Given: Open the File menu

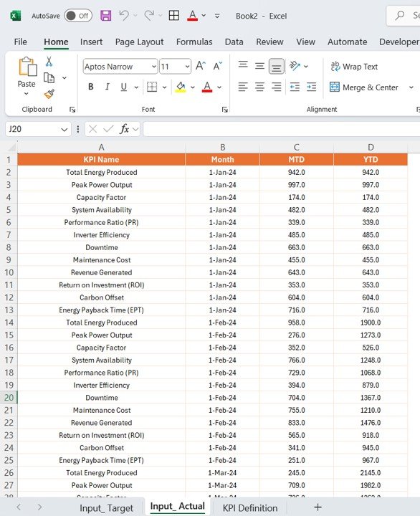Looking at the screenshot, I should point(20,42).
